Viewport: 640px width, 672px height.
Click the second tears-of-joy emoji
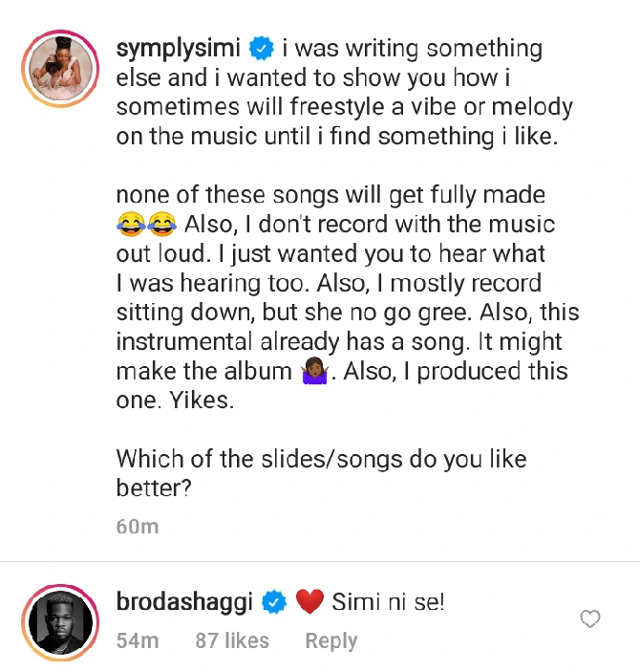[162, 226]
